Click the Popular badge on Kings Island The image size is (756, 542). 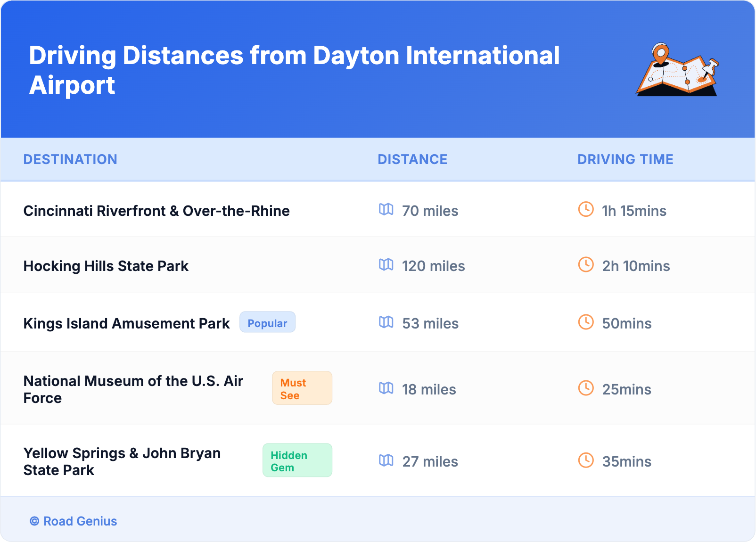[x=267, y=322]
